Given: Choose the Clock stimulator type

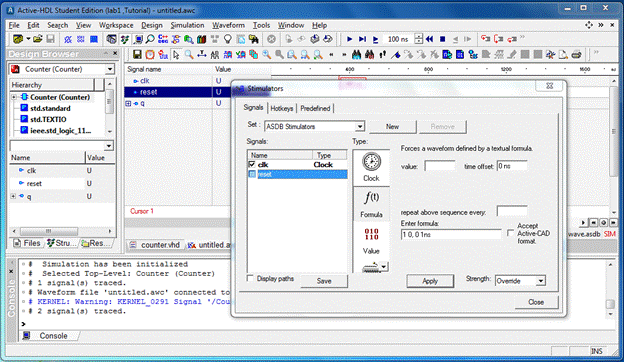Looking at the screenshot, I should 371,167.
